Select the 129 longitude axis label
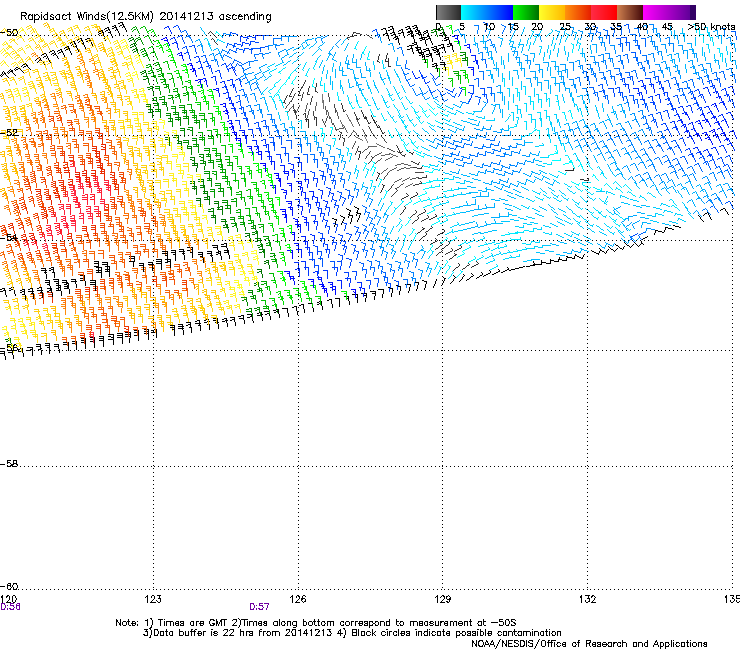Screen dimensions: 740x650 (443, 599)
